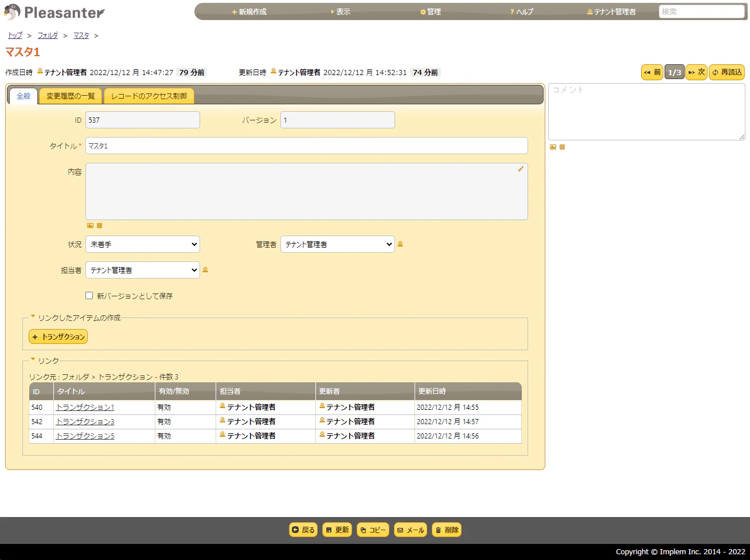Click the + トランザクション button
This screenshot has height=560, width=750.
58,337
